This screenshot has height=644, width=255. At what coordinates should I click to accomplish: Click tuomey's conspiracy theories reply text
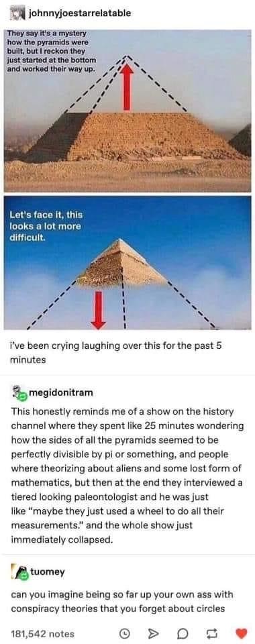pos(122,601)
